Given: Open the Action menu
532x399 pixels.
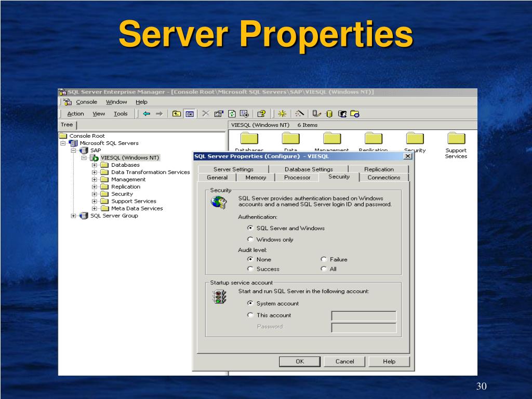Looking at the screenshot, I should click(x=75, y=114).
